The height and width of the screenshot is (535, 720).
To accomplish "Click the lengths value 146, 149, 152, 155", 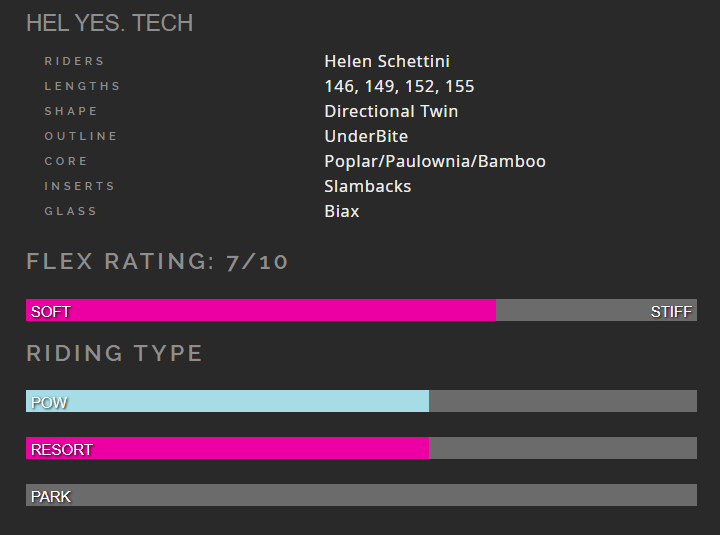I will (x=399, y=86).
